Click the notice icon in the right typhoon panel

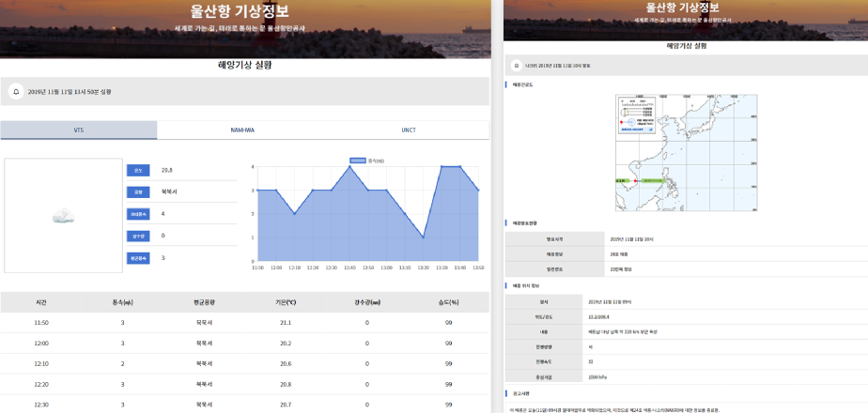click(515, 66)
